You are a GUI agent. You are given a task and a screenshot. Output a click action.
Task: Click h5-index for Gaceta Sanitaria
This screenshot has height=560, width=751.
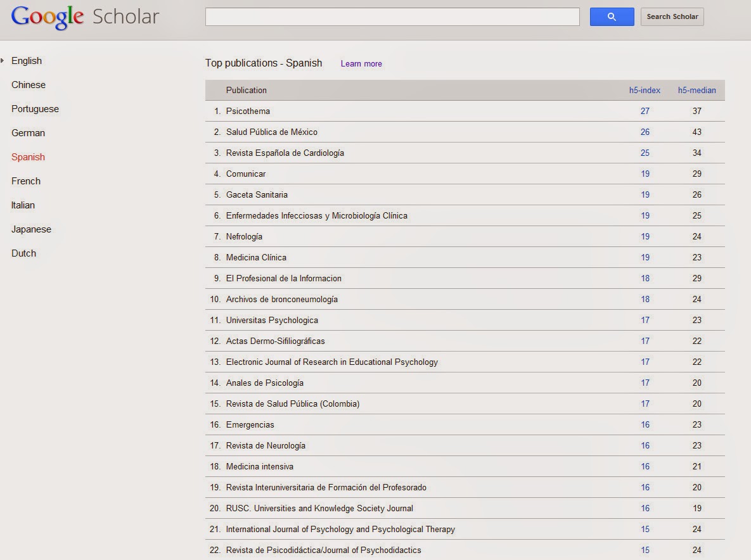645,194
